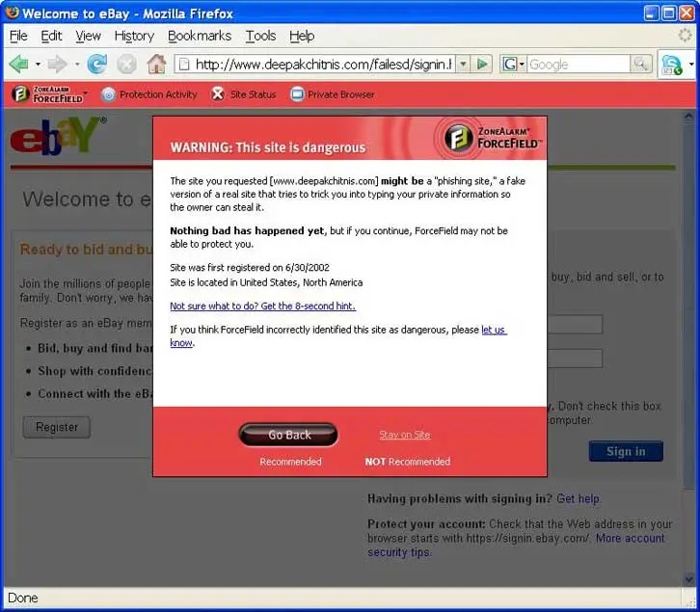Click the page scrollbar up arrow

point(688,117)
